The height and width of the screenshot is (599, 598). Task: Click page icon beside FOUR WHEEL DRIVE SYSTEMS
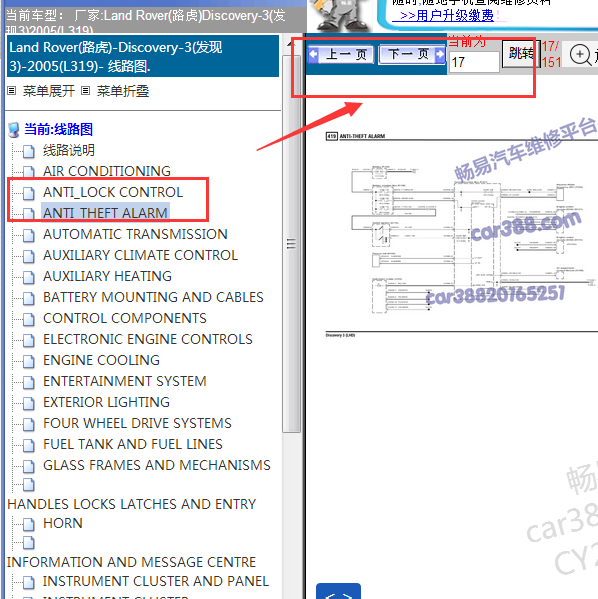29,424
